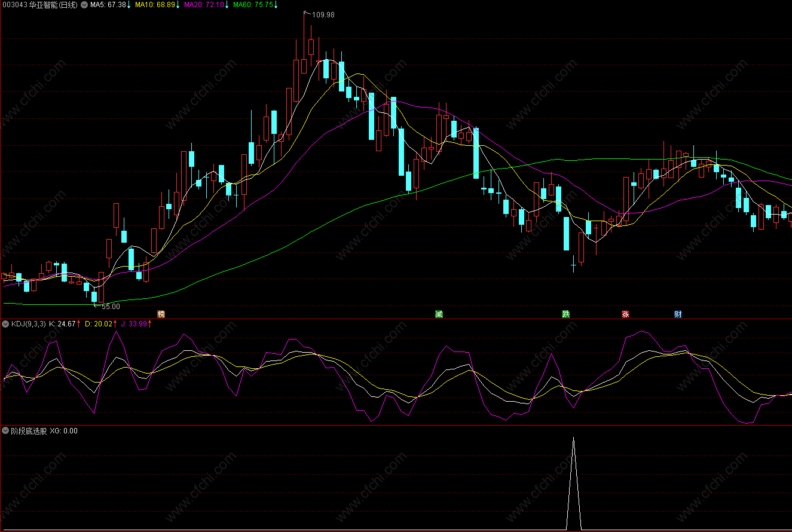Click the XG signal spike peak
This screenshot has height=532, width=792.
click(x=574, y=438)
